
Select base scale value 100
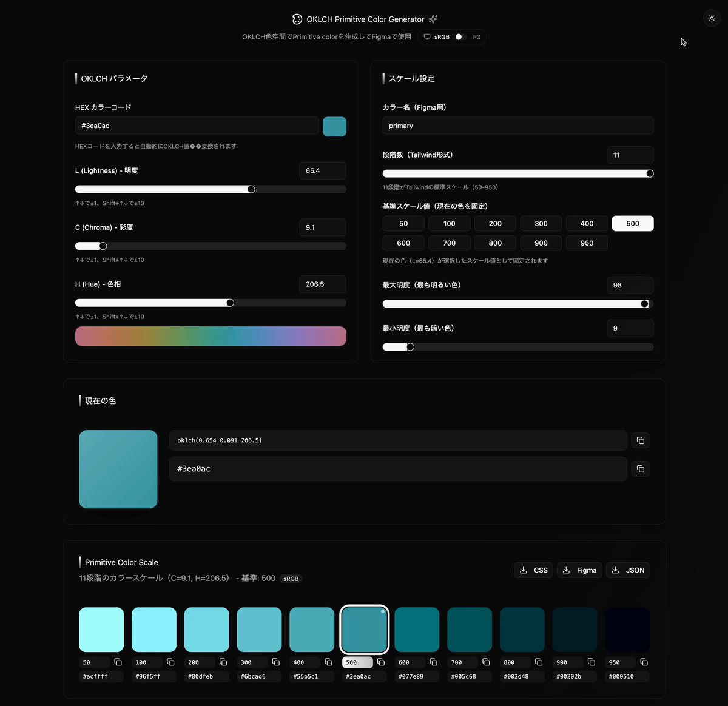coord(450,224)
